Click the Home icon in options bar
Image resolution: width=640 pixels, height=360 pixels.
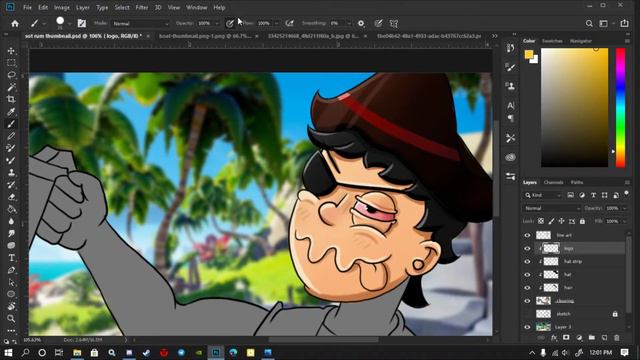click(15, 24)
